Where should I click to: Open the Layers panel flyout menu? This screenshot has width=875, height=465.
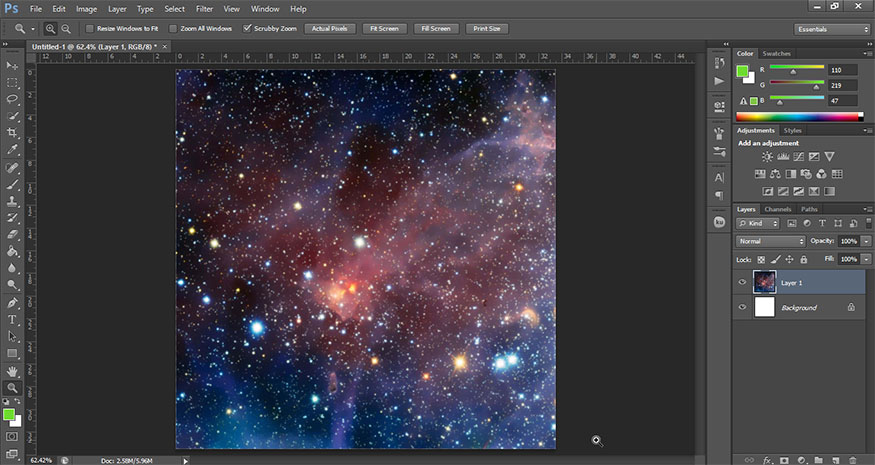coord(867,209)
